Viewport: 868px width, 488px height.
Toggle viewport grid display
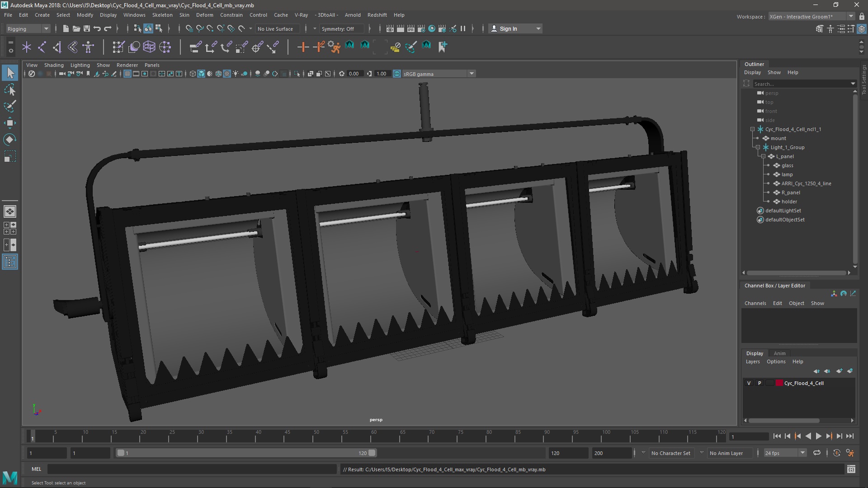tap(127, 74)
